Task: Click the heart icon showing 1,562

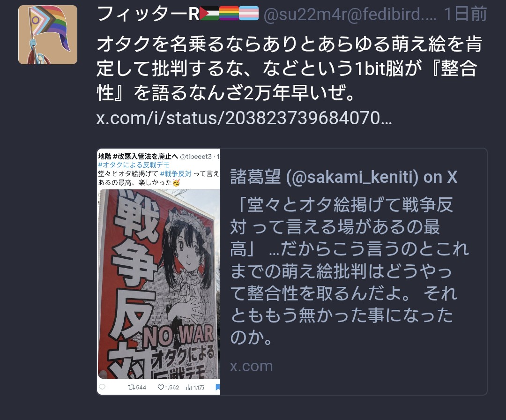Action: pos(161,387)
